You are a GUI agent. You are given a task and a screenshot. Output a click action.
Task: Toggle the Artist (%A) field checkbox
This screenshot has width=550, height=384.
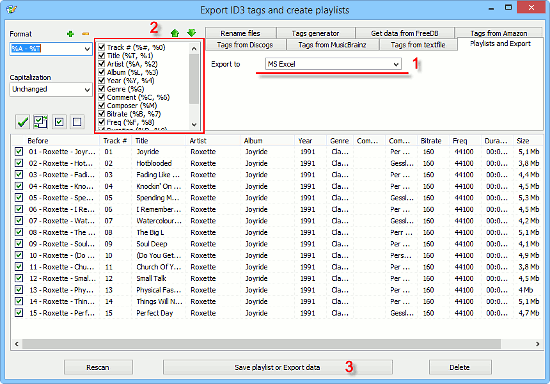[102, 64]
